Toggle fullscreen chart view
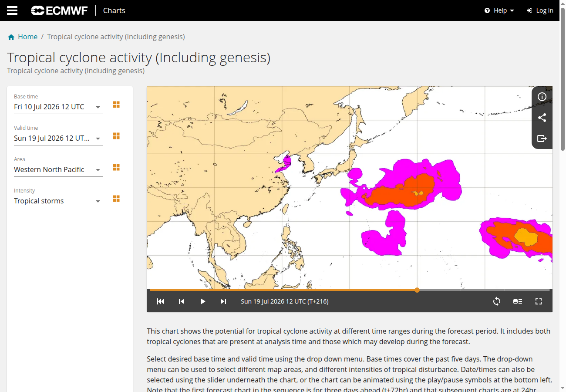Viewport: 566px width, 392px height. tap(539, 301)
